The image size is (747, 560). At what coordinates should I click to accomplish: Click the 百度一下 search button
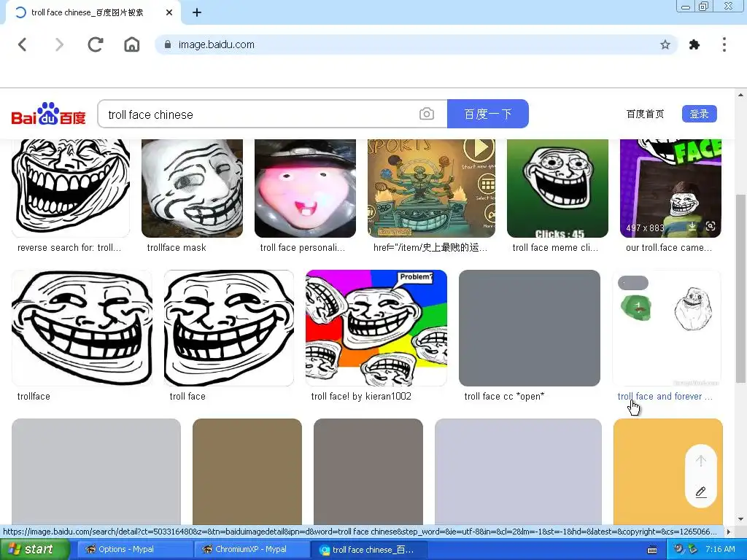coord(488,114)
